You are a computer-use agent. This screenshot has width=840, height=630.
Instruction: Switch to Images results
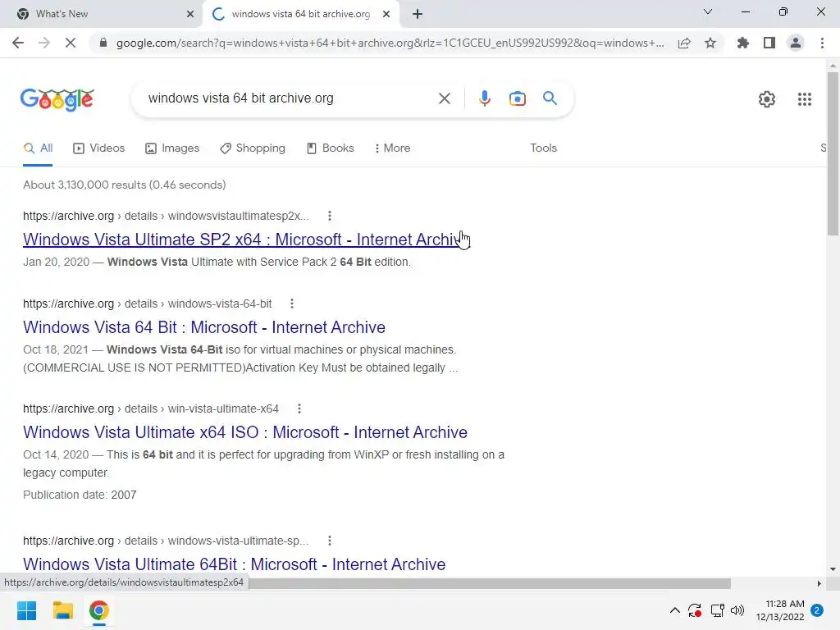pyautogui.click(x=172, y=148)
